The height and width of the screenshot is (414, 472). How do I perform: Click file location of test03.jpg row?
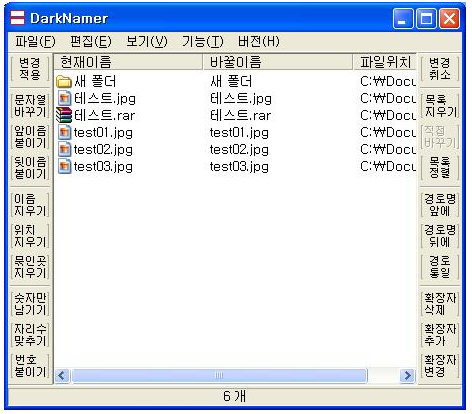(388, 166)
